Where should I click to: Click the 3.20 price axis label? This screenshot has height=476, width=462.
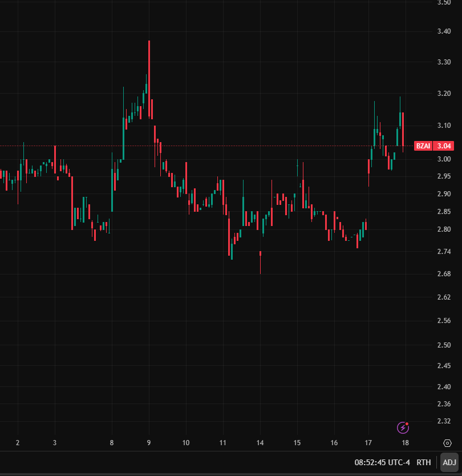[x=444, y=94]
